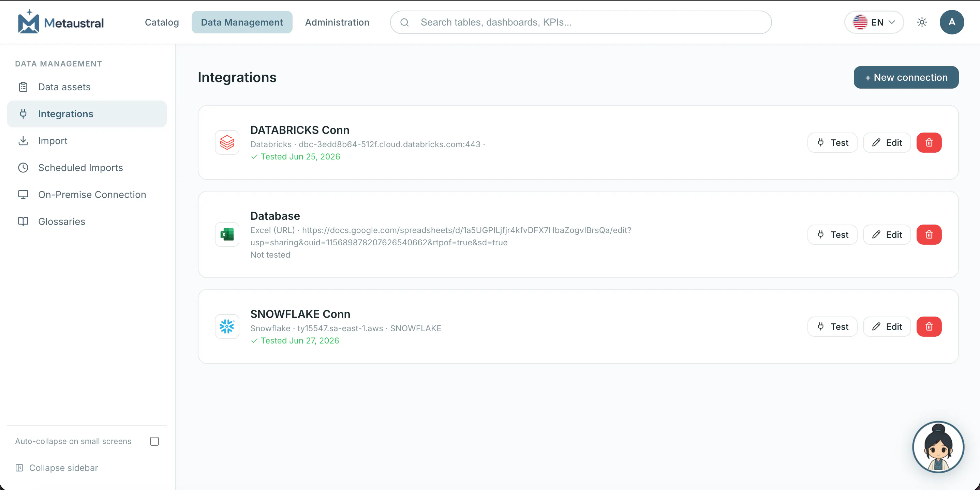Viewport: 980px width, 490px height.
Task: Enable Auto-collapse on small screens checkbox
Action: 154,441
